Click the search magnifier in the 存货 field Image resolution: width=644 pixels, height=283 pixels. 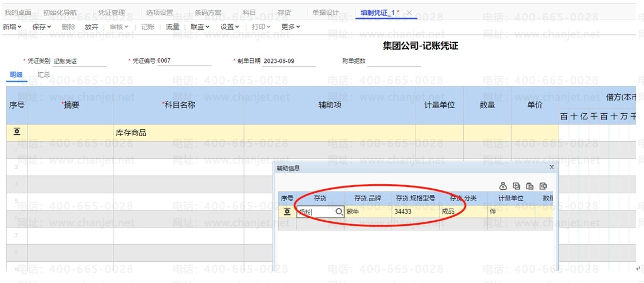[x=339, y=212]
